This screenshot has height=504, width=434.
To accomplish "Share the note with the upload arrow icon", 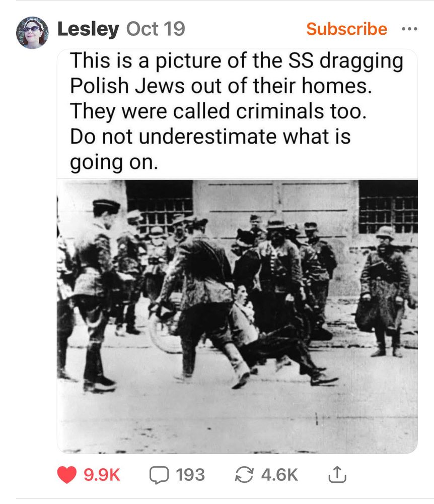I will click(x=337, y=474).
